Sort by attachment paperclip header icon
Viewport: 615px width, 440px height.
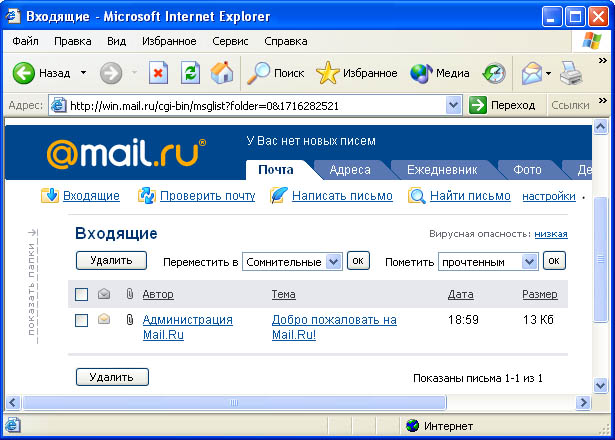pos(130,293)
